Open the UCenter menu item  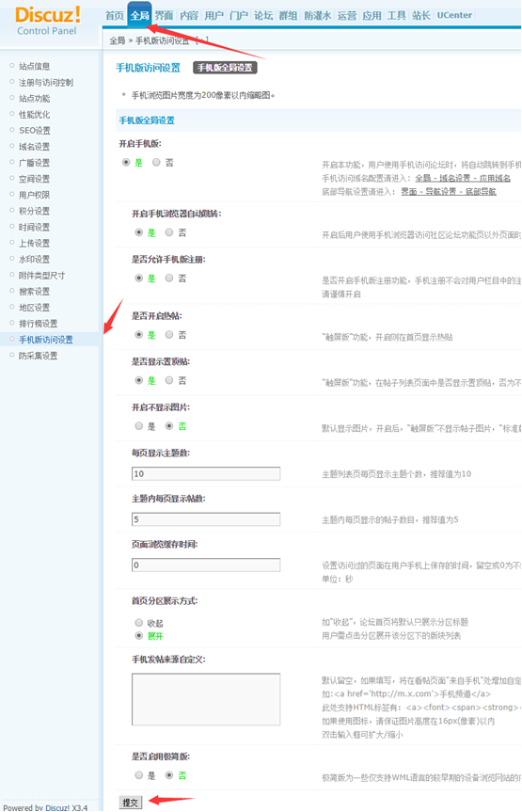(454, 16)
